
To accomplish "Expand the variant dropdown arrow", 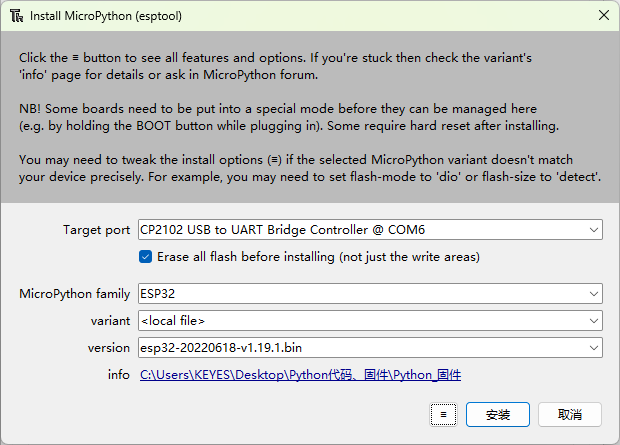I will [x=594, y=321].
